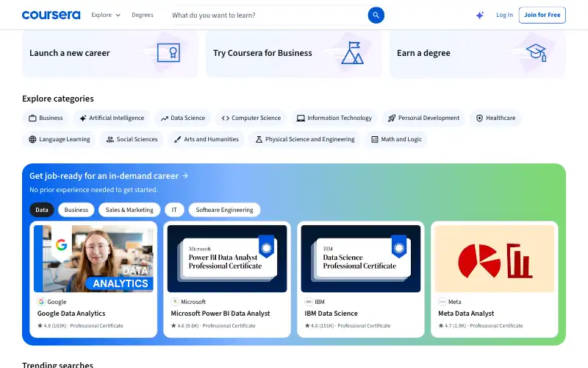This screenshot has width=588, height=368.
Task: Open the AI sparkle assistant icon
Action: click(480, 15)
